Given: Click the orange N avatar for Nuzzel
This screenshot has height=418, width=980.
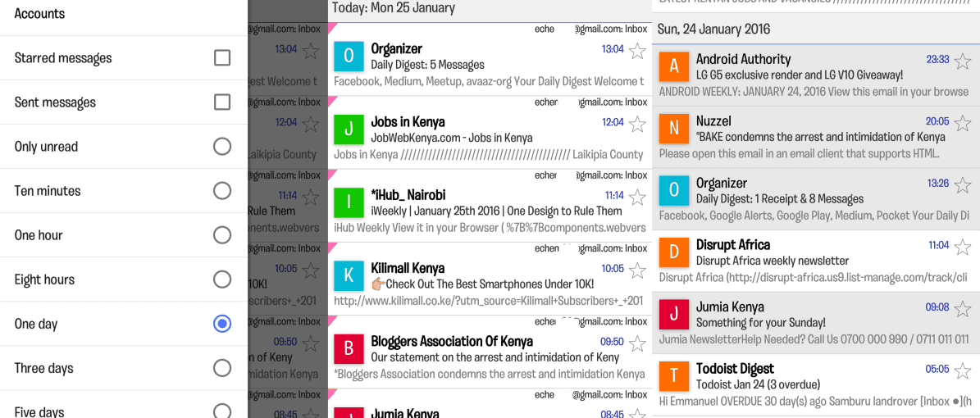Looking at the screenshot, I should [x=674, y=129].
